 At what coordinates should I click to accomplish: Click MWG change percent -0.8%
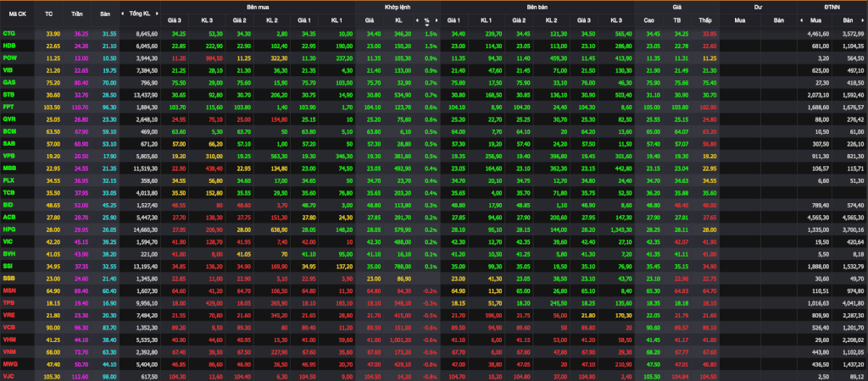pyautogui.click(x=430, y=362)
